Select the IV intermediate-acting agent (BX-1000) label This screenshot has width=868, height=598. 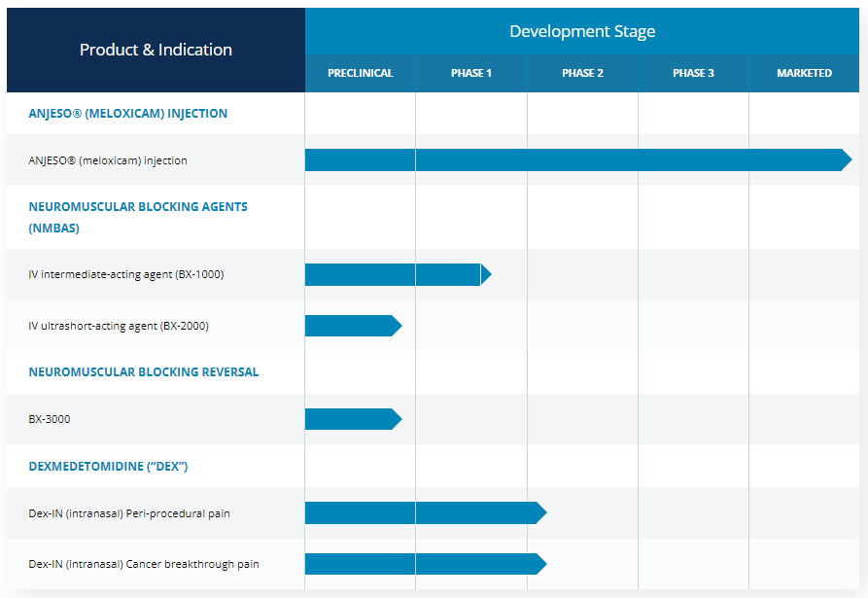point(126,274)
